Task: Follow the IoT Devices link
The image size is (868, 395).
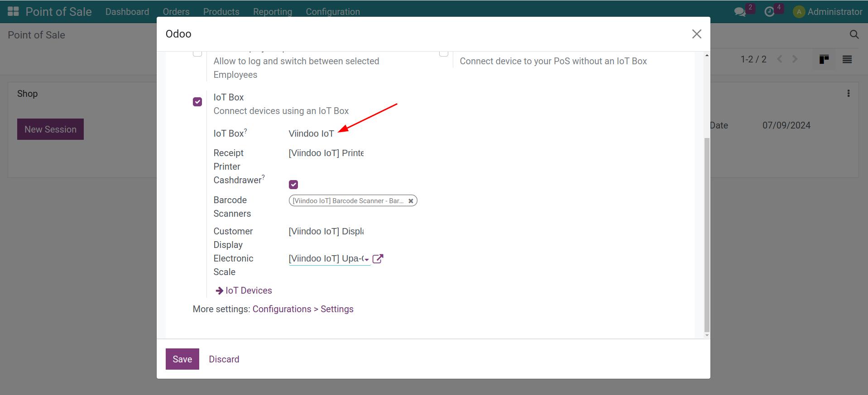Action: point(248,291)
